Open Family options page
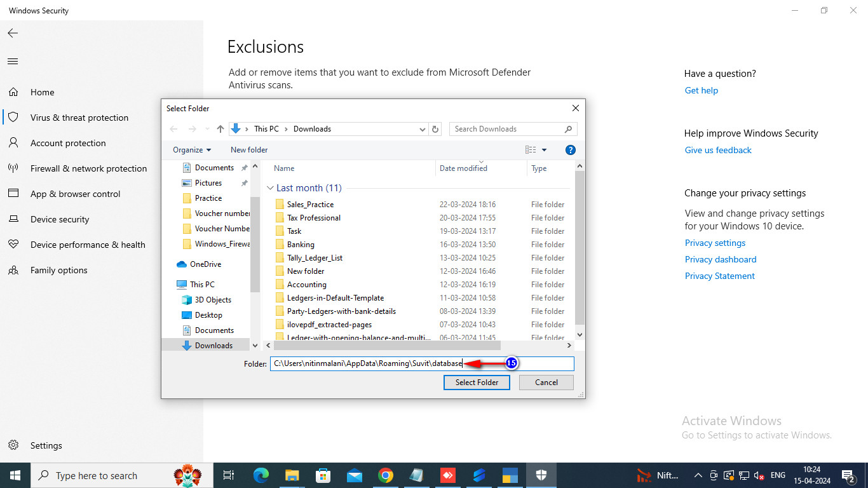 coord(59,270)
